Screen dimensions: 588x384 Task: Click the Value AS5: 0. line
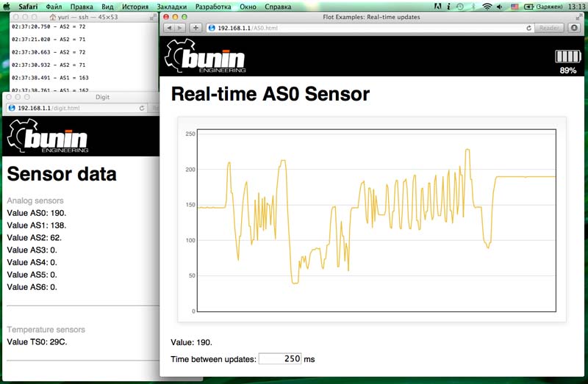point(32,275)
